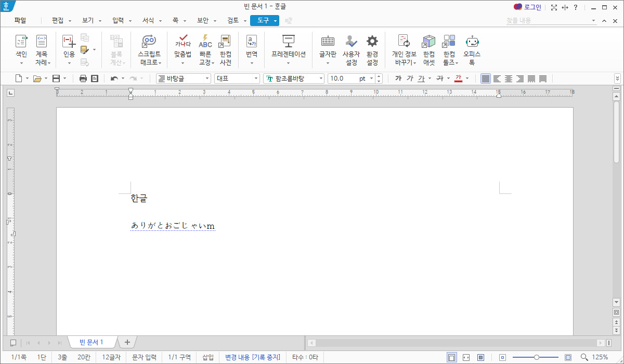The image size is (624, 364).
Task: Toggle 삽입 insert mode in status bar
Action: coord(208,357)
